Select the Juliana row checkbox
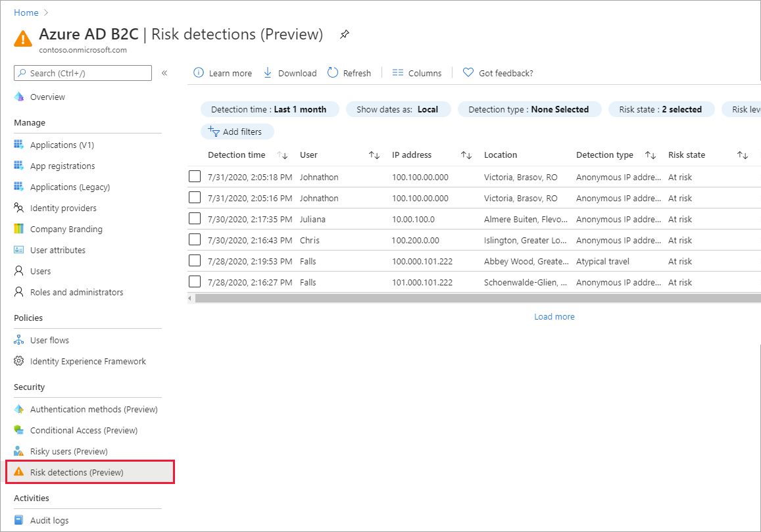The height and width of the screenshot is (532, 761). point(195,219)
